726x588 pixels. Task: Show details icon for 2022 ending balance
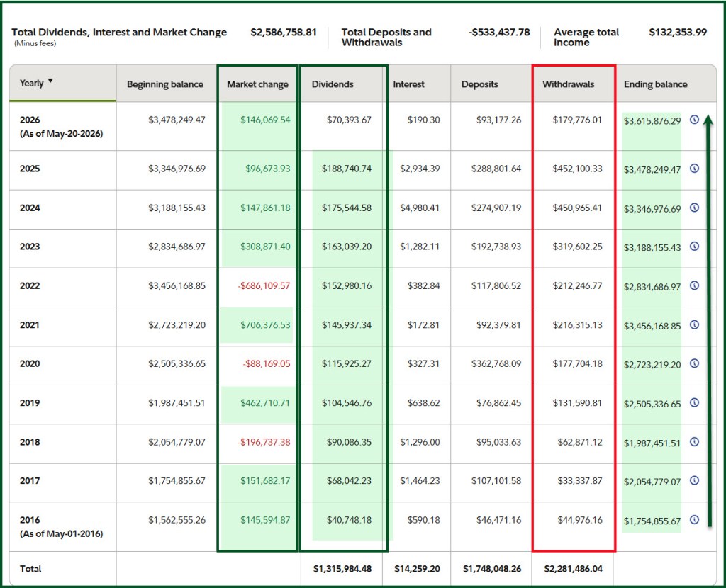pyautogui.click(x=694, y=285)
